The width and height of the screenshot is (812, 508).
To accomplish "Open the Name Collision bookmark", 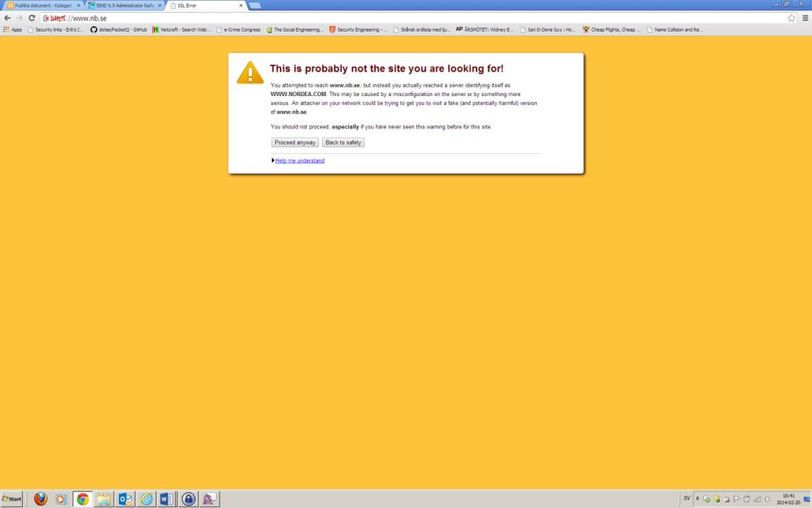I will pyautogui.click(x=674, y=29).
